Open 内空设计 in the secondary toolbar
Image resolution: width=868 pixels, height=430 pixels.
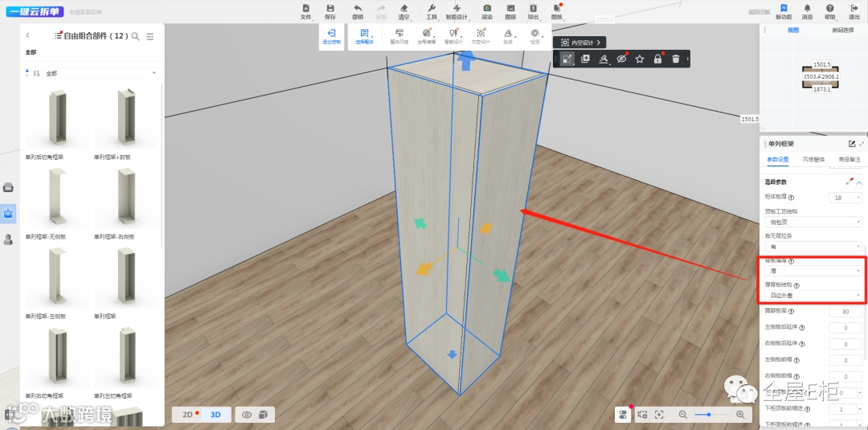point(481,36)
